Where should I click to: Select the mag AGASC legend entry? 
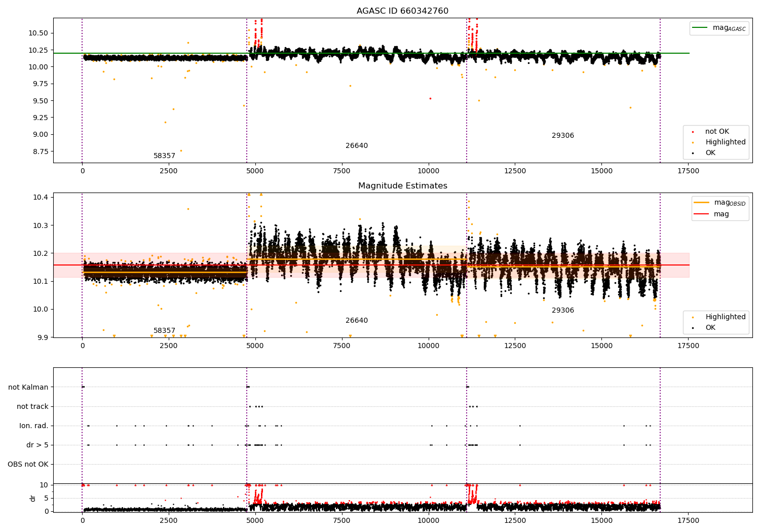(719, 28)
